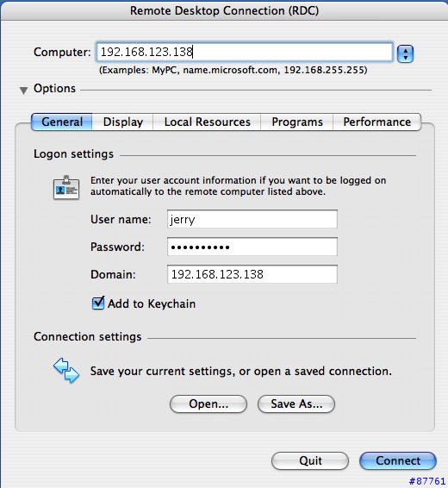Collapse the Options disclosure triangle
This screenshot has height=488, width=448.
click(x=23, y=91)
